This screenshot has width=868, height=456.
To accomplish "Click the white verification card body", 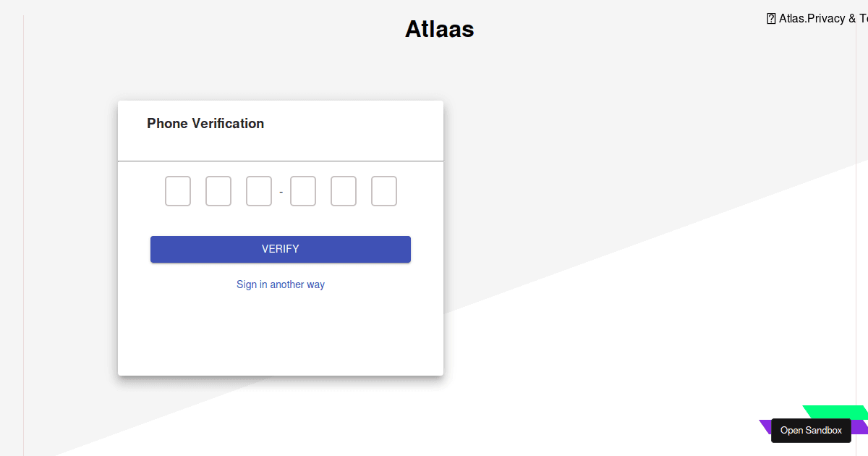I will coord(281,333).
